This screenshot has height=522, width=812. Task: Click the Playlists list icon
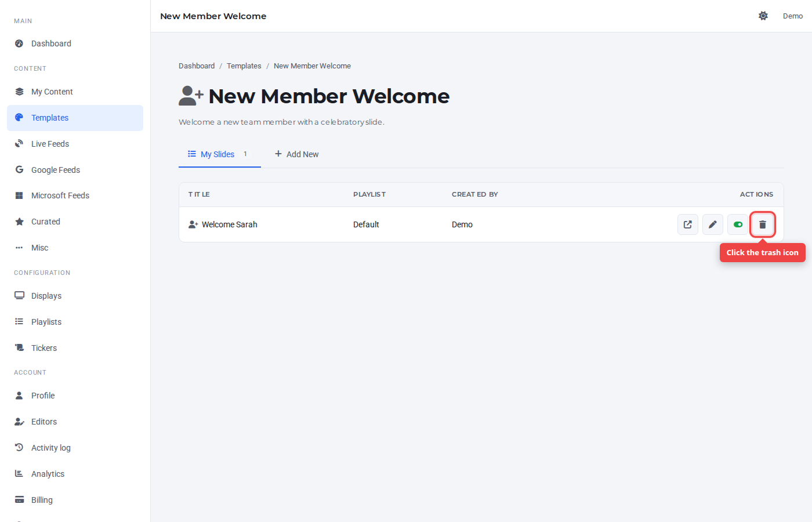[19, 322]
